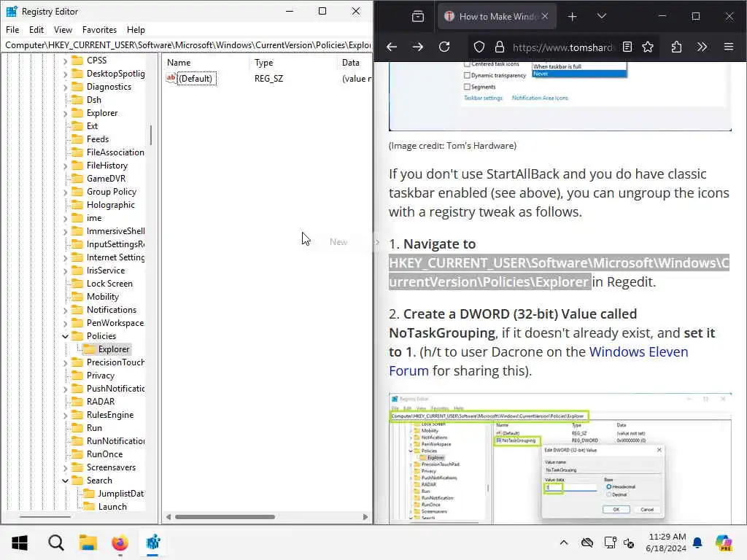This screenshot has height=560, width=747.
Task: Click the Firefox URL field
Action: [562, 47]
